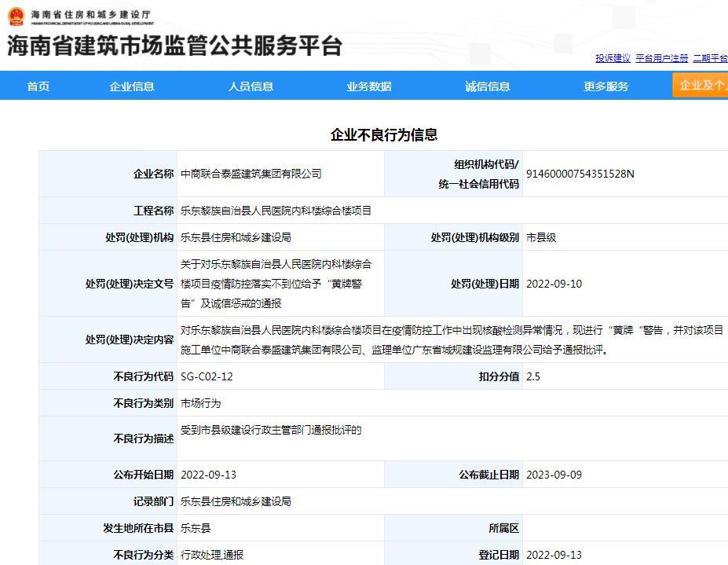Expand the 更多服务 menu
Viewport: 728px width, 565px height.
coord(605,86)
